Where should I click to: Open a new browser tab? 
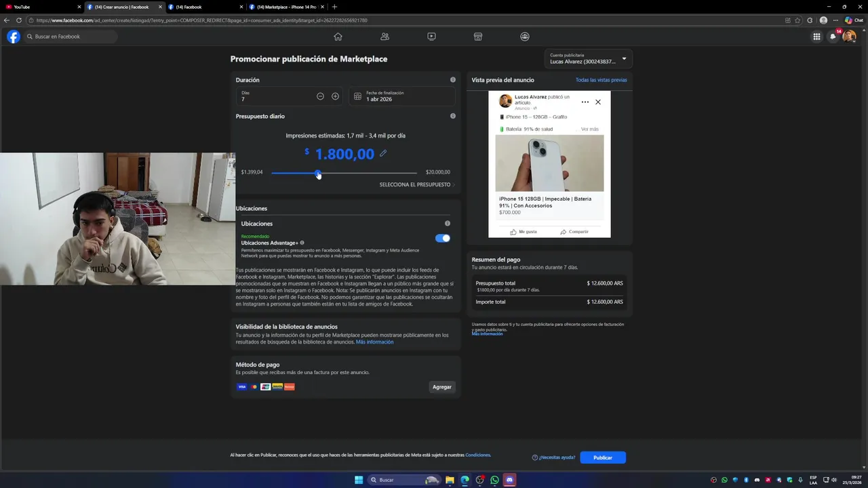(334, 7)
